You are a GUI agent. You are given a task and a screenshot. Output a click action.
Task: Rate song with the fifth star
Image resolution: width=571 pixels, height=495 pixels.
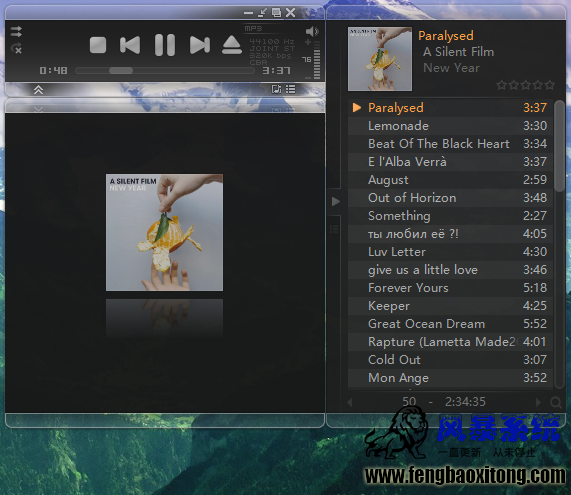[550, 85]
